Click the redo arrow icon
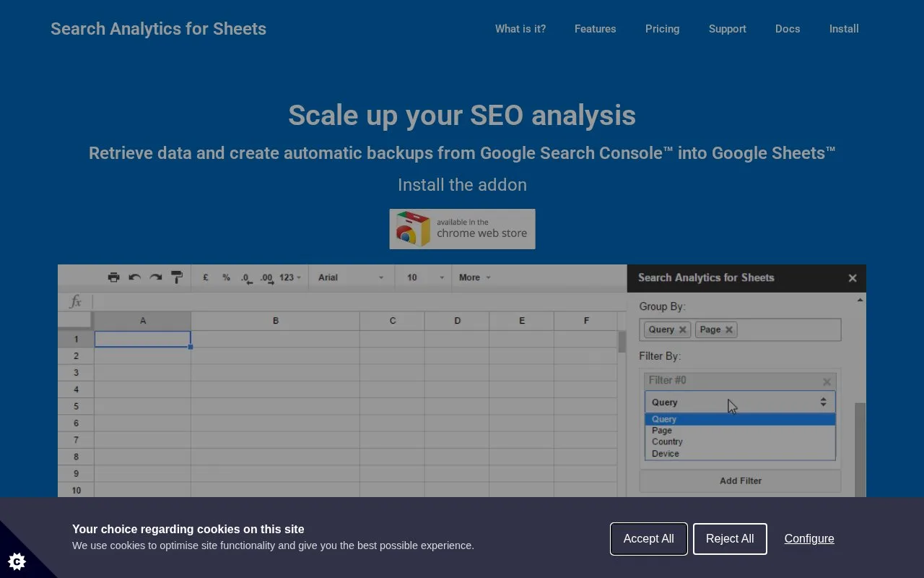Viewport: 924px width, 578px height. (x=155, y=277)
